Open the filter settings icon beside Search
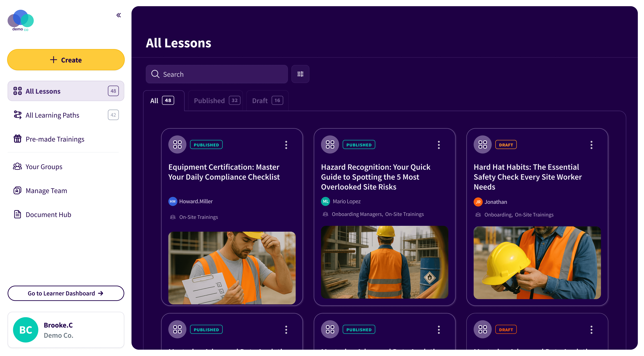The height and width of the screenshot is (356, 644). 300,74
